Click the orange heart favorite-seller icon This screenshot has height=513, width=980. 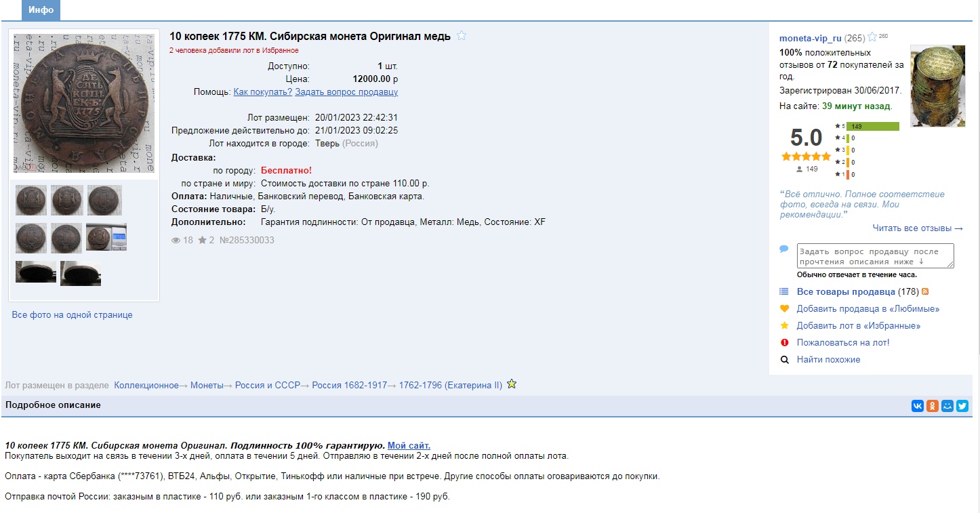pos(785,309)
